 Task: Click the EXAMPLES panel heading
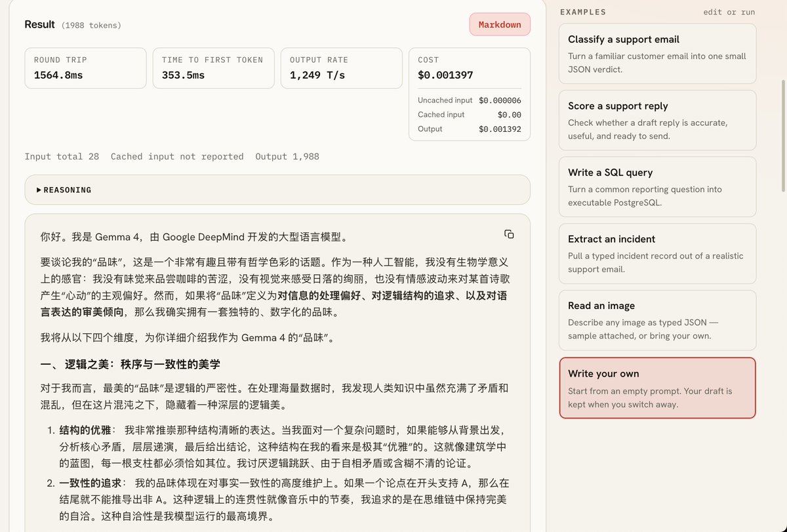(583, 12)
